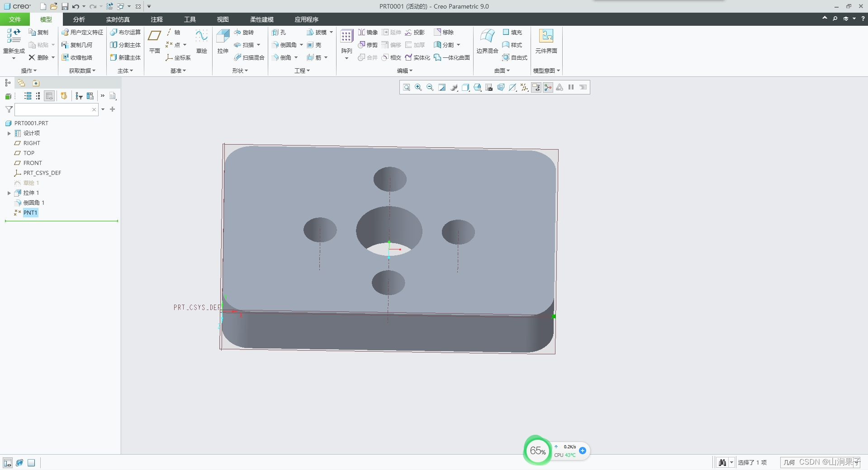Toggle annotation display in view toolbar
The image size is (868, 470).
536,88
